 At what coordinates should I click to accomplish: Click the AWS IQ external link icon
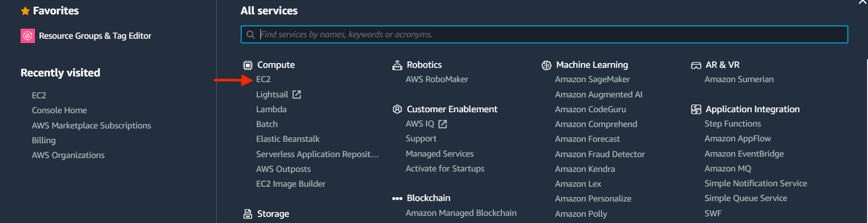(443, 124)
